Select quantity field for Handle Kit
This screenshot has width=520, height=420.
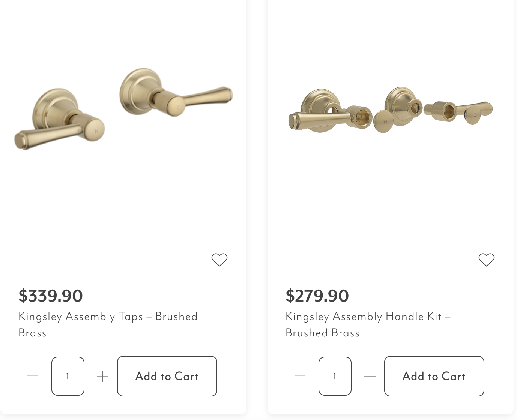(x=335, y=376)
